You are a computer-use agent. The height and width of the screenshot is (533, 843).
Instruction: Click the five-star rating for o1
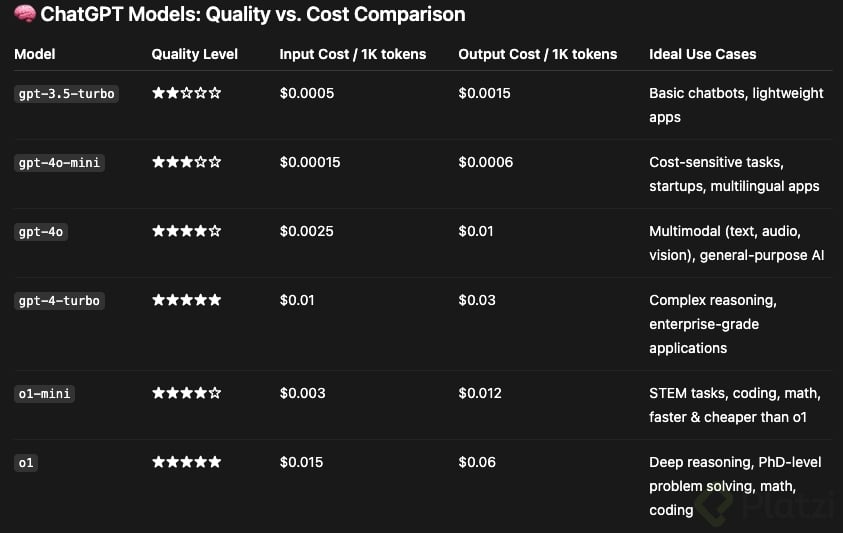click(x=187, y=462)
